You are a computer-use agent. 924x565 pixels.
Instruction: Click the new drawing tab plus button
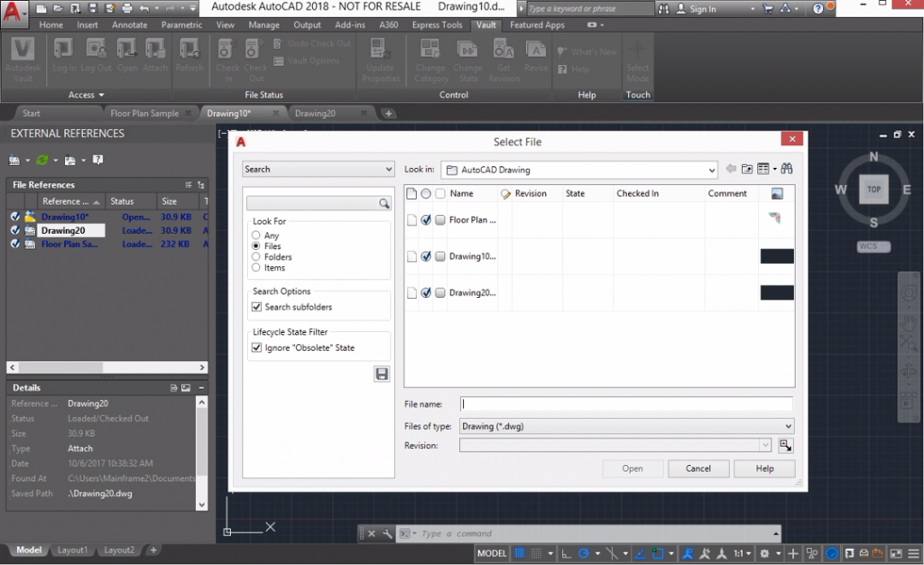(388, 113)
